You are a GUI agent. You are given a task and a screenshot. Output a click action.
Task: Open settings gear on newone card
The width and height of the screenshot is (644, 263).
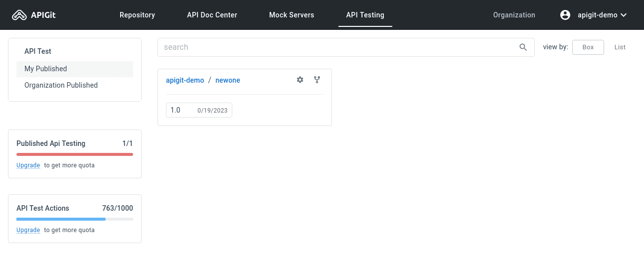tap(300, 80)
